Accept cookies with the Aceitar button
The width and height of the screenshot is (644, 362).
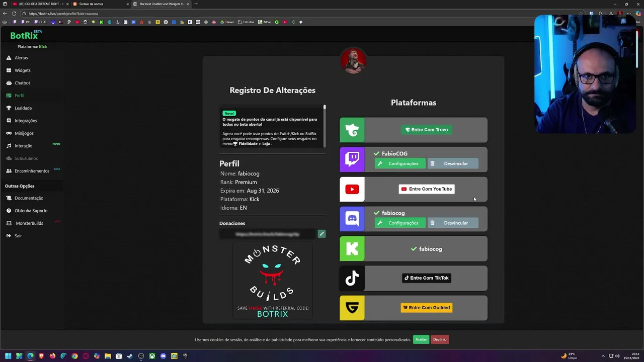pyautogui.click(x=421, y=339)
